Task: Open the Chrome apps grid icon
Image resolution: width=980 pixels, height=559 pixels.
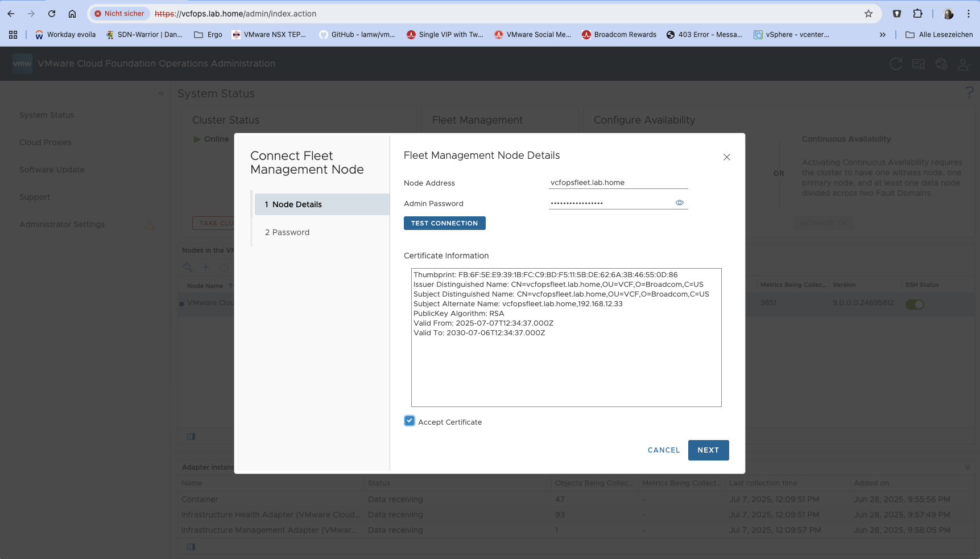Action: (x=13, y=35)
